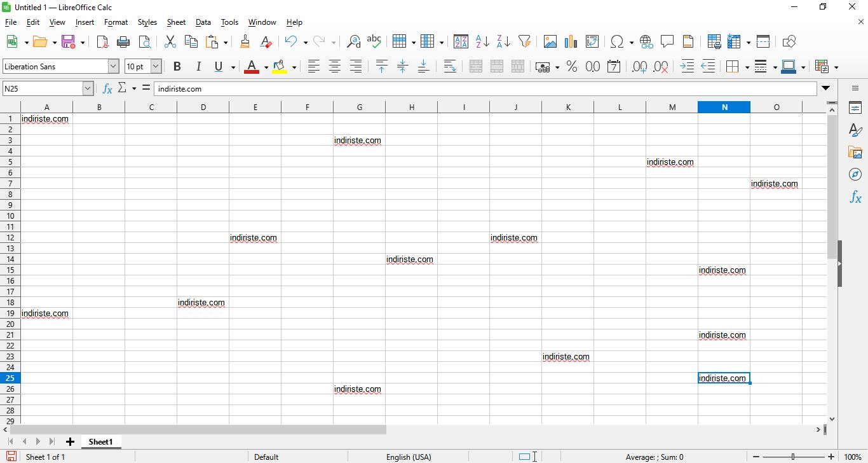Open Find & Replace
Viewport: 868px width, 463px height.
354,42
